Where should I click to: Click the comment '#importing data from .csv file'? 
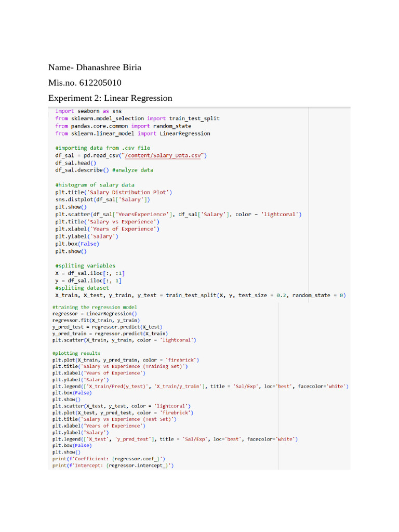click(x=103, y=148)
